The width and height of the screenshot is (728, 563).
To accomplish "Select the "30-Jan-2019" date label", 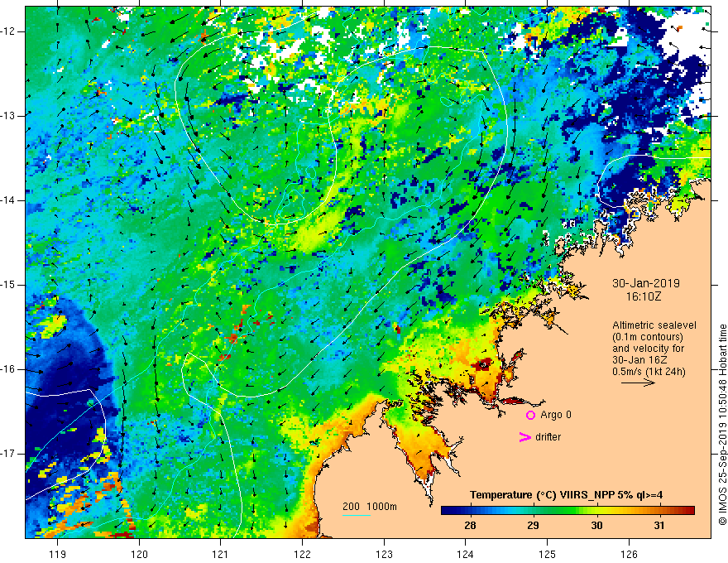I will (646, 283).
